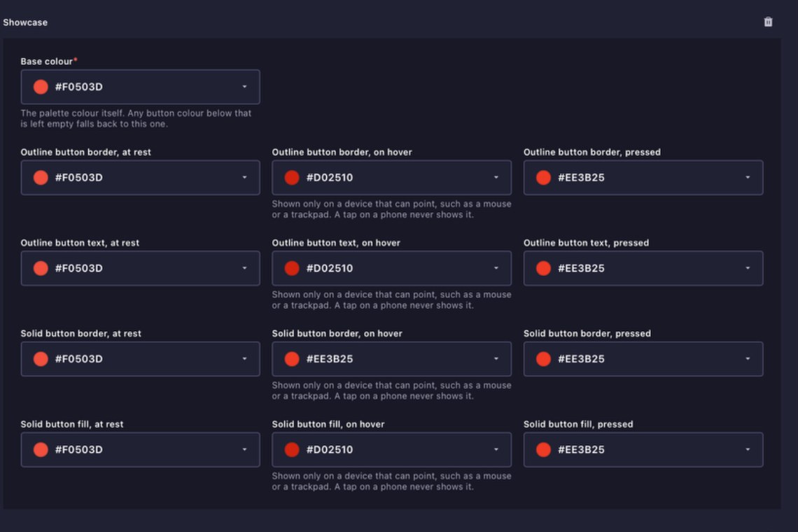Click the Base colour red swatch
The width and height of the screenshot is (798, 532).
pos(41,87)
